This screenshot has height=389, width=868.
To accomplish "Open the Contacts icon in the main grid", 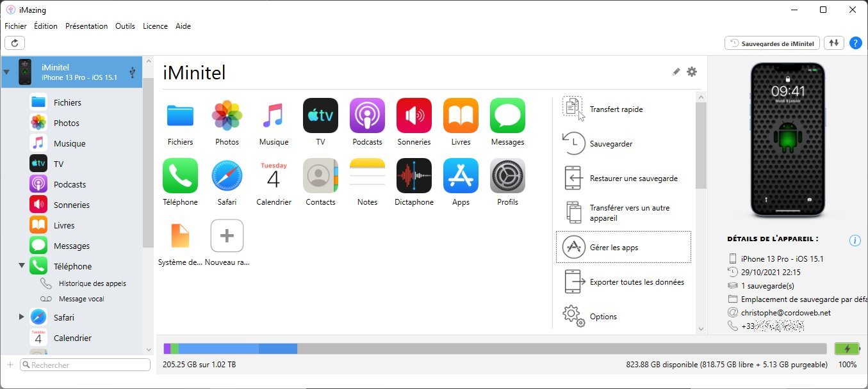I will pyautogui.click(x=320, y=176).
